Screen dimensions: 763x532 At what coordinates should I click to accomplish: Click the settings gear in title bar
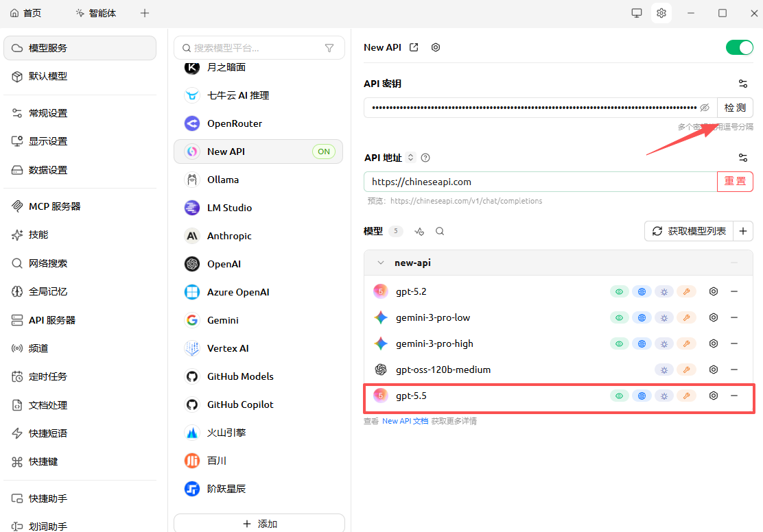point(661,13)
